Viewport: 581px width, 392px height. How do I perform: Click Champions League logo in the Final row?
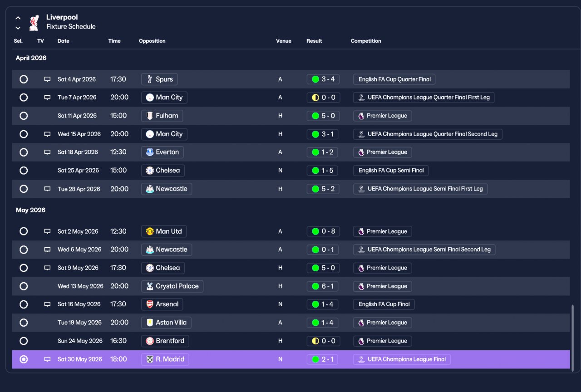pyautogui.click(x=361, y=359)
